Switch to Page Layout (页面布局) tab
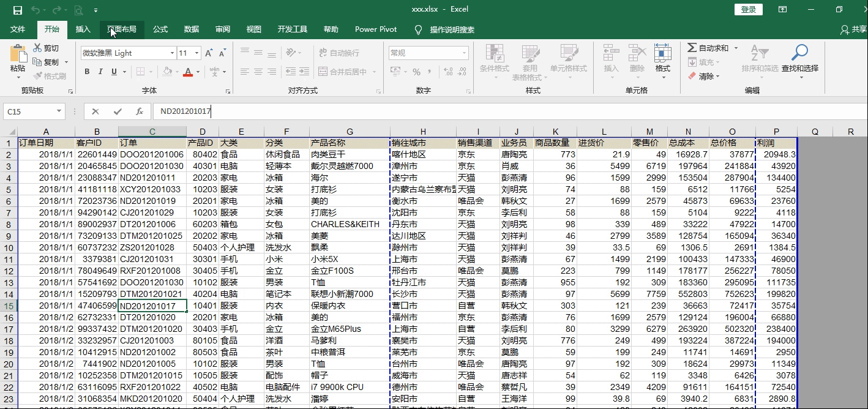868x409 pixels. point(122,29)
